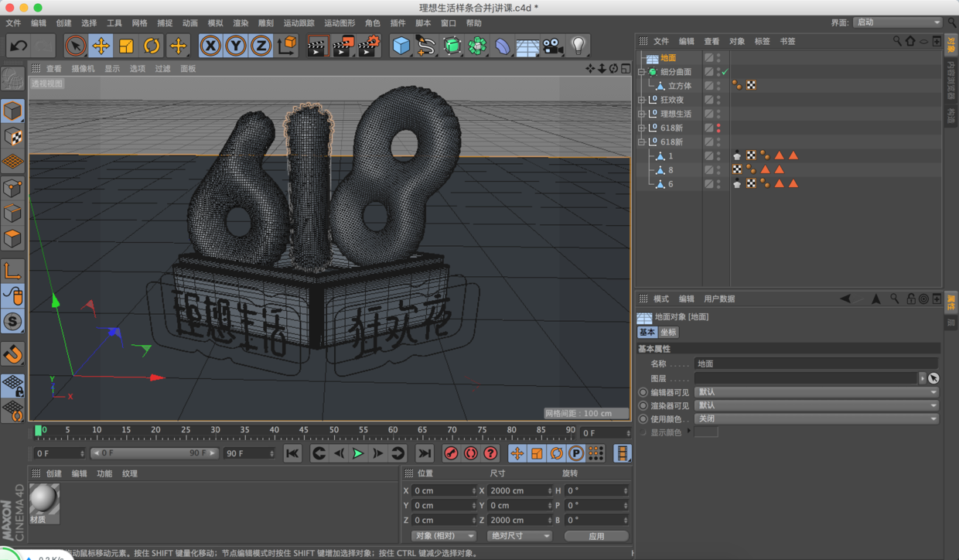Click the 显示颜色 color swatch
Screen dimensions: 959x560
[x=706, y=432]
